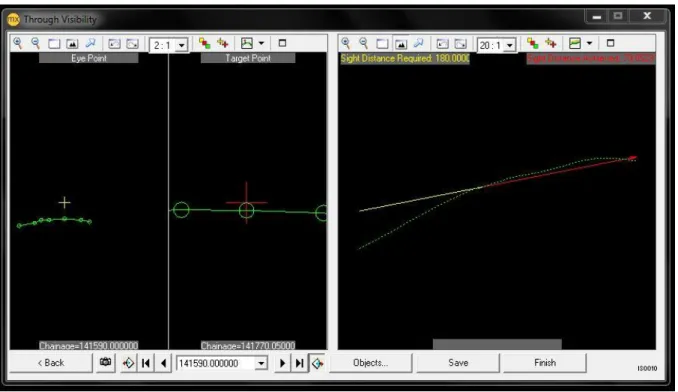This screenshot has width=678, height=392.
Task: Click next view icon in left toolbar
Action: (x=132, y=44)
